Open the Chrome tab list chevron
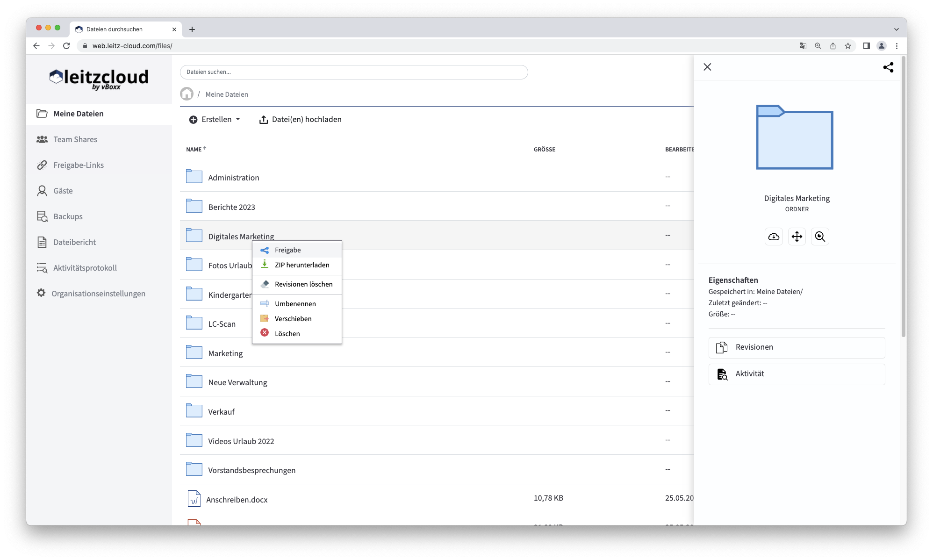933x560 pixels. tap(896, 29)
